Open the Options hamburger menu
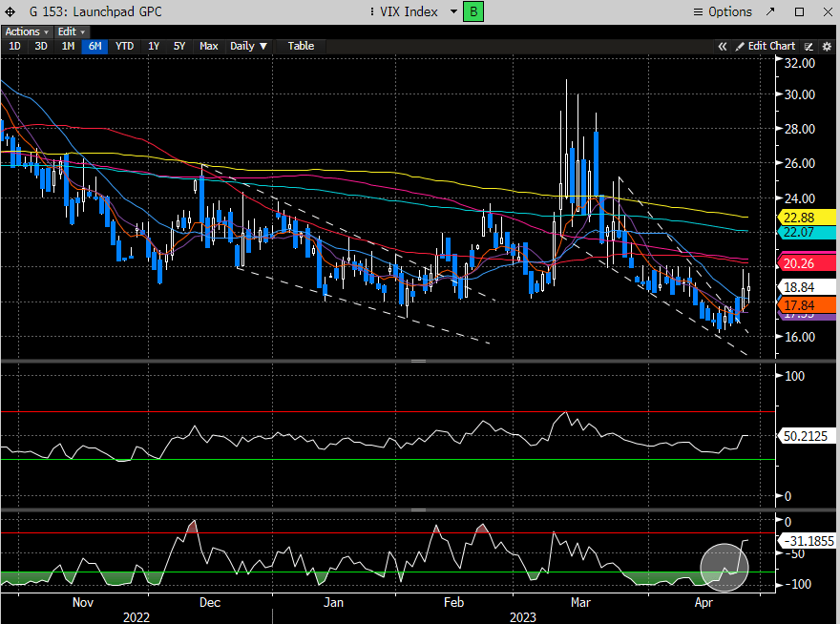 [x=723, y=11]
